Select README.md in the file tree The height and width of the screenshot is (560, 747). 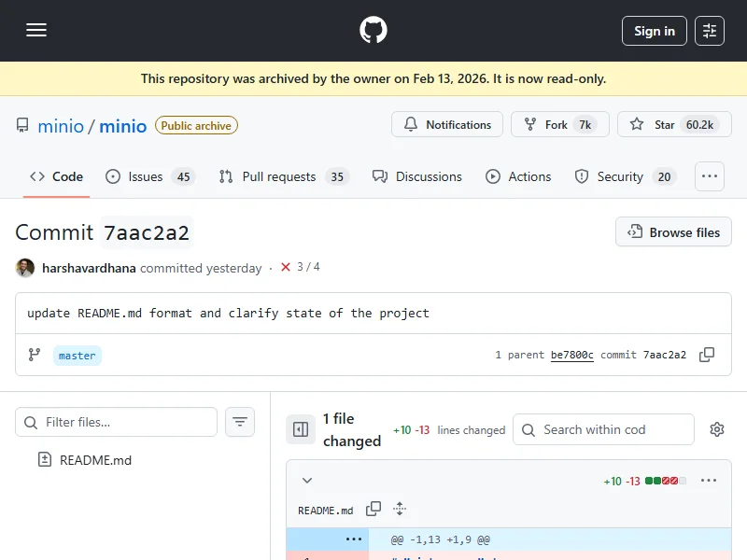95,459
